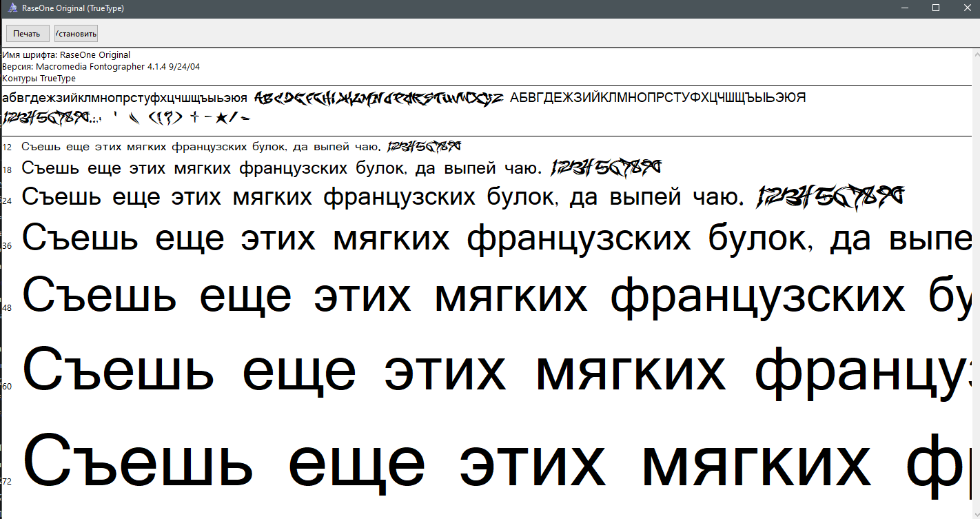
Task: Close the RaseOne Original font viewer
Action: (x=966, y=8)
